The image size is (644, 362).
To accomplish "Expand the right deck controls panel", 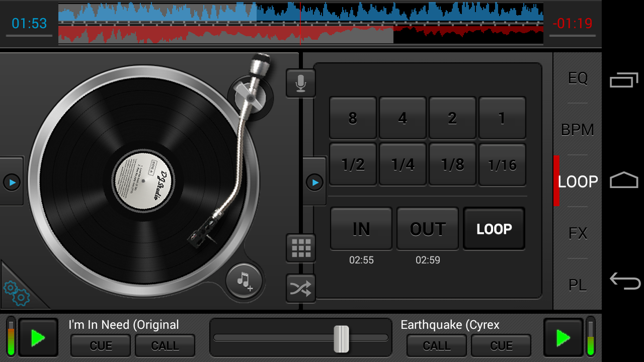I will point(314,182).
